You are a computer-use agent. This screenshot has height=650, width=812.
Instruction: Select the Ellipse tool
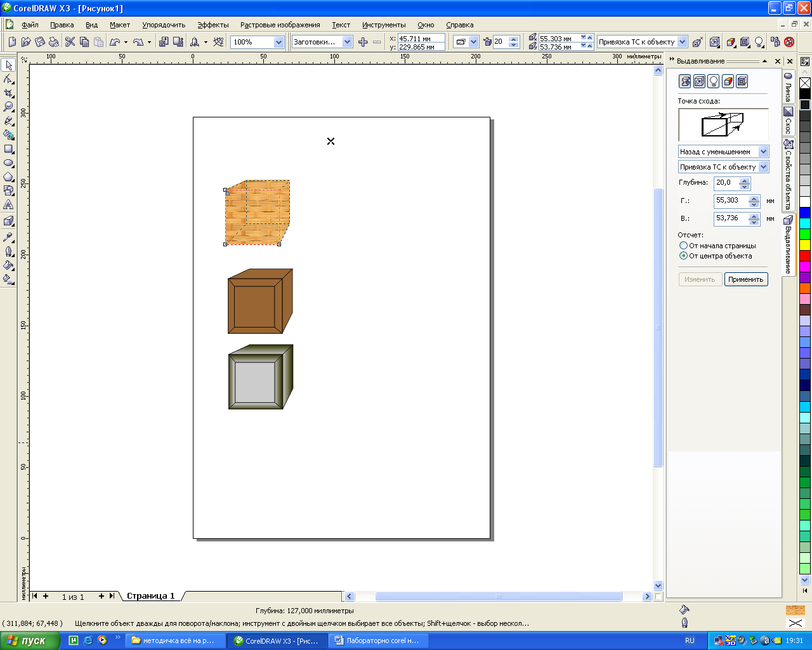(8, 163)
